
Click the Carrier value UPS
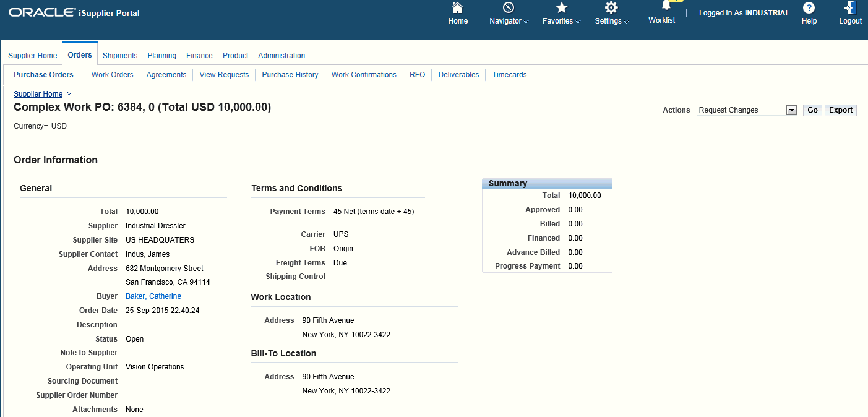[342, 234]
